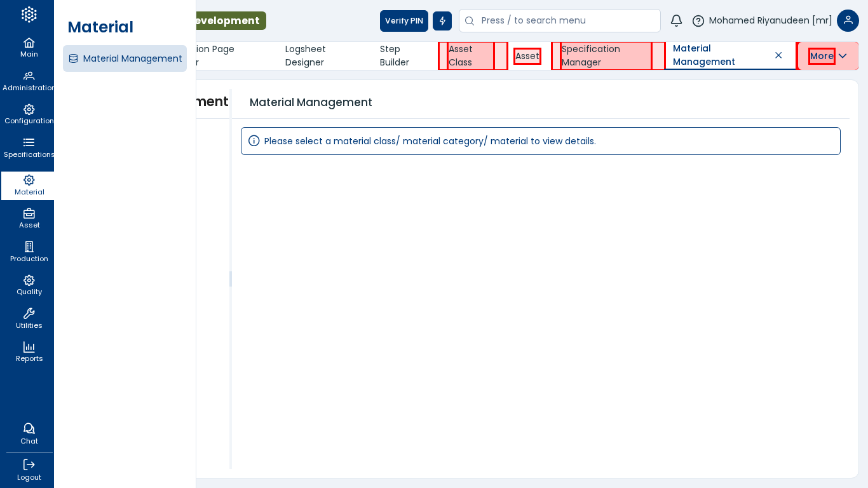The height and width of the screenshot is (488, 868).
Task: Expand the More tabs dropdown
Action: 828,56
